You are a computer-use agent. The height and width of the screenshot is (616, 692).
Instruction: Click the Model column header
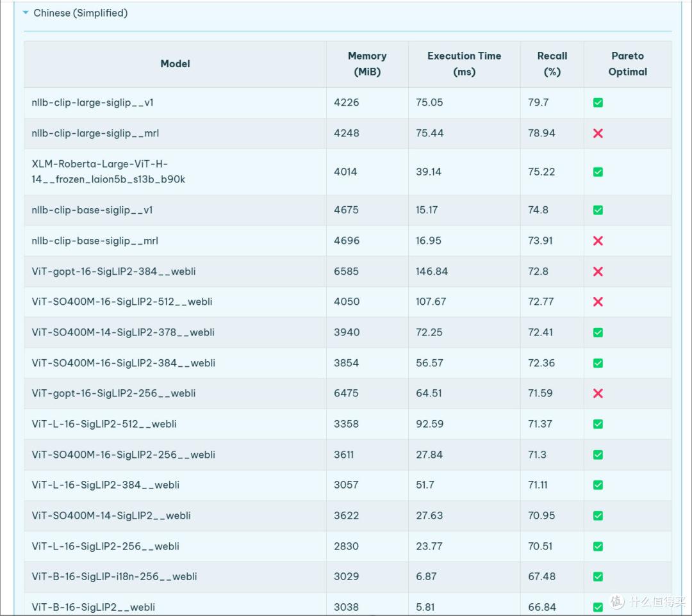tap(175, 64)
